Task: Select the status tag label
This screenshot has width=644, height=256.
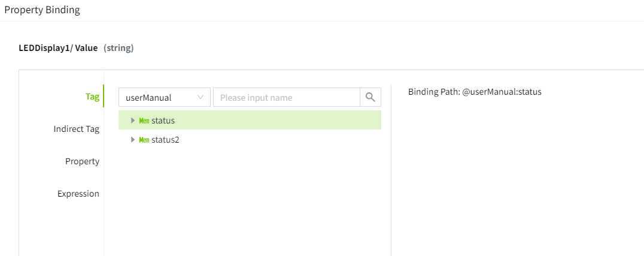Action: coord(163,121)
